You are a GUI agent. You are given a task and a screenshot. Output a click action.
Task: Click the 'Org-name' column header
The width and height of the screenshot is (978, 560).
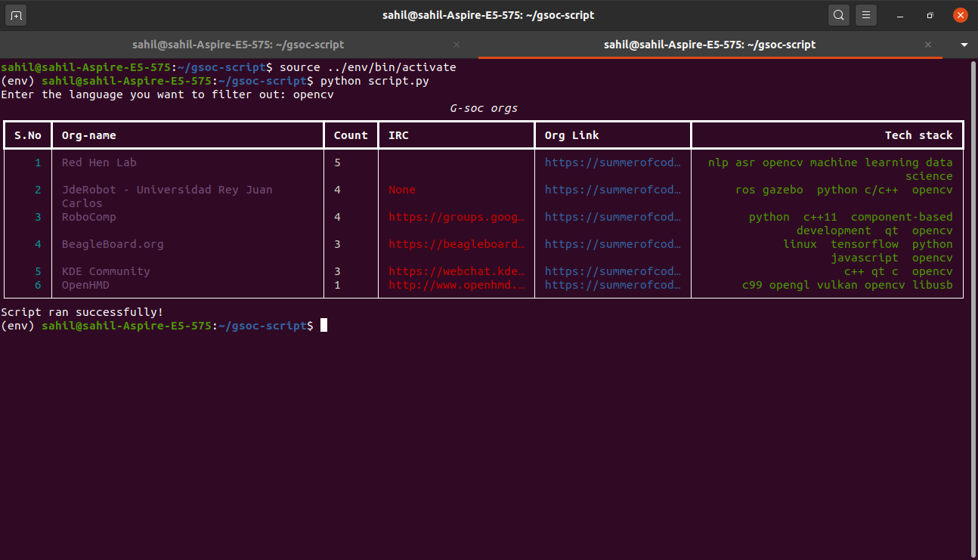[x=89, y=135]
